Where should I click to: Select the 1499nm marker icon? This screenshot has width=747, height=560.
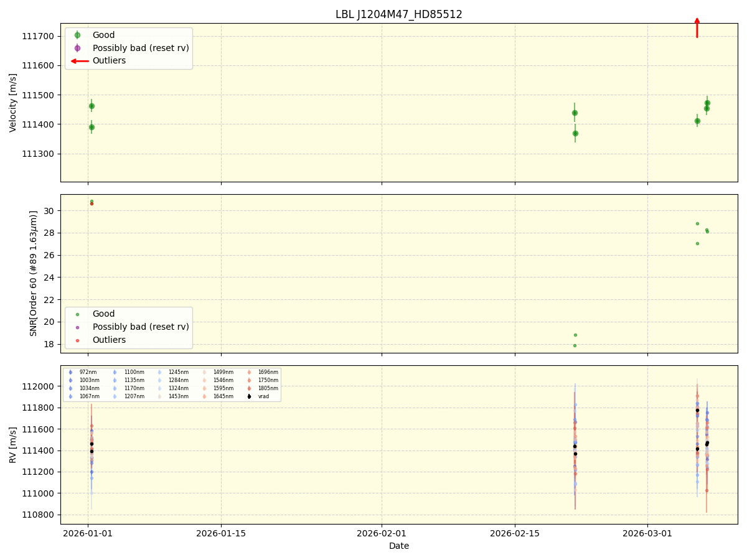pos(203,371)
